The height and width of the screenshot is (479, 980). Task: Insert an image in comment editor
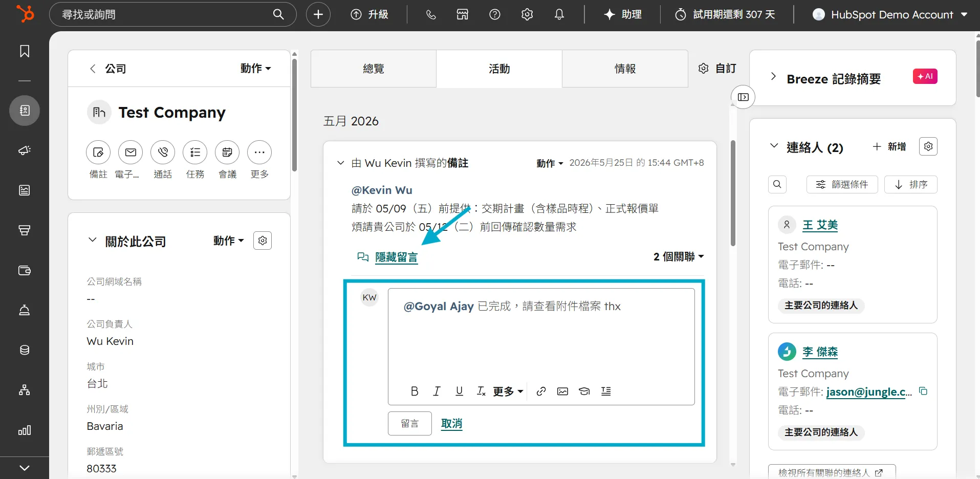point(562,391)
